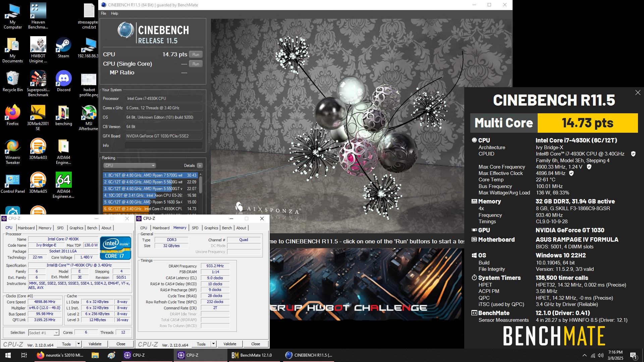Image resolution: width=644 pixels, height=362 pixels.
Task: Open the Ranking type CPU dropdown
Action: click(x=129, y=165)
